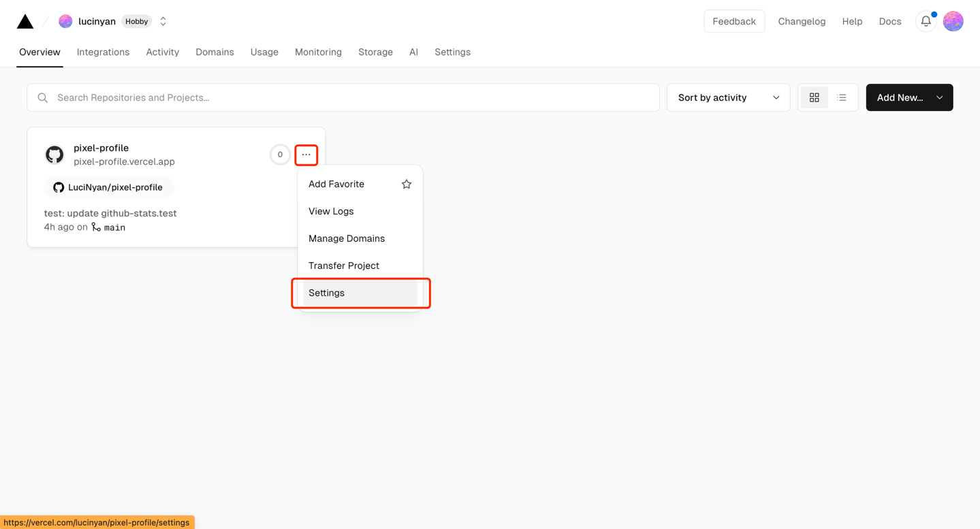
Task: Open the pixel-profile project name
Action: pos(101,148)
